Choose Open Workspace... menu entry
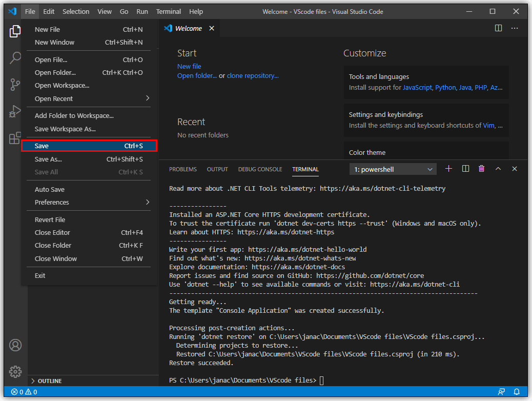Image resolution: width=532 pixels, height=401 pixels. [x=89, y=86]
